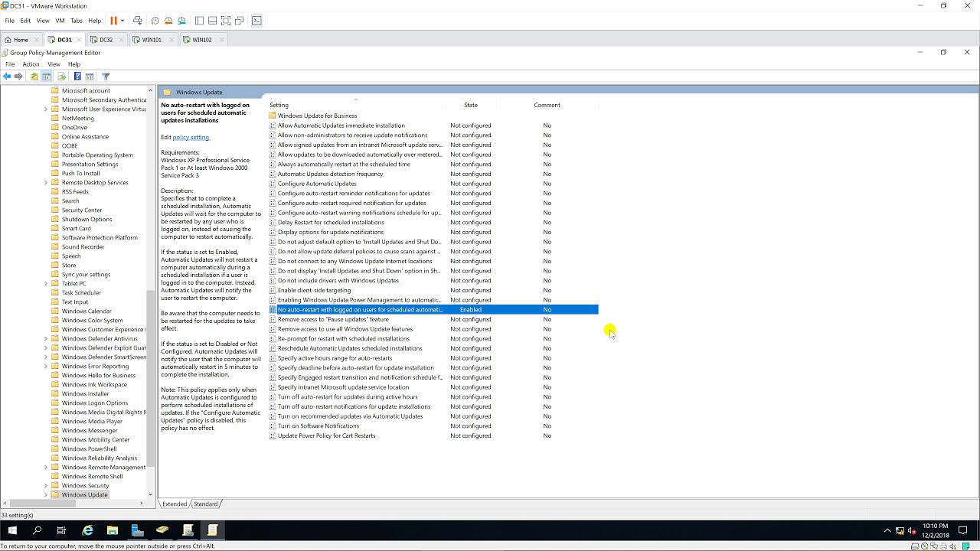
Task: Pause the virtual machine from VMware toolbar
Action: tap(114, 21)
